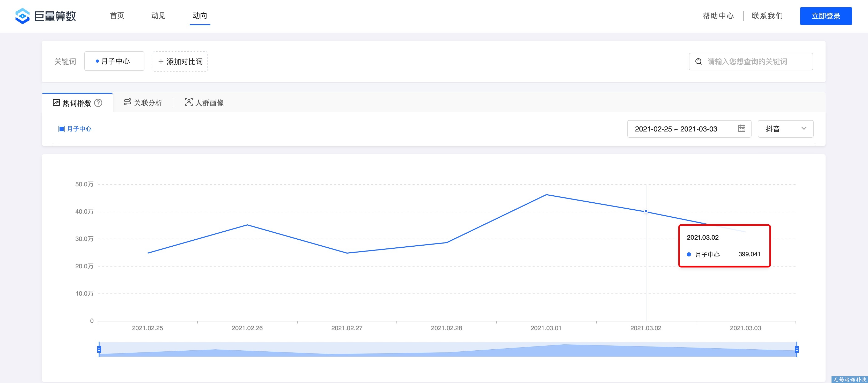868x383 pixels.
Task: Click the calendar icon in date field
Action: click(741, 128)
